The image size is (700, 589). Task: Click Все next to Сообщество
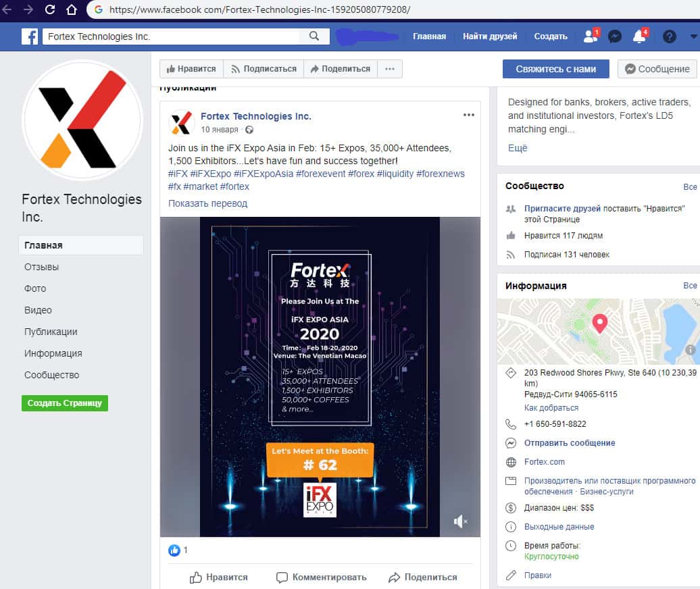click(690, 187)
